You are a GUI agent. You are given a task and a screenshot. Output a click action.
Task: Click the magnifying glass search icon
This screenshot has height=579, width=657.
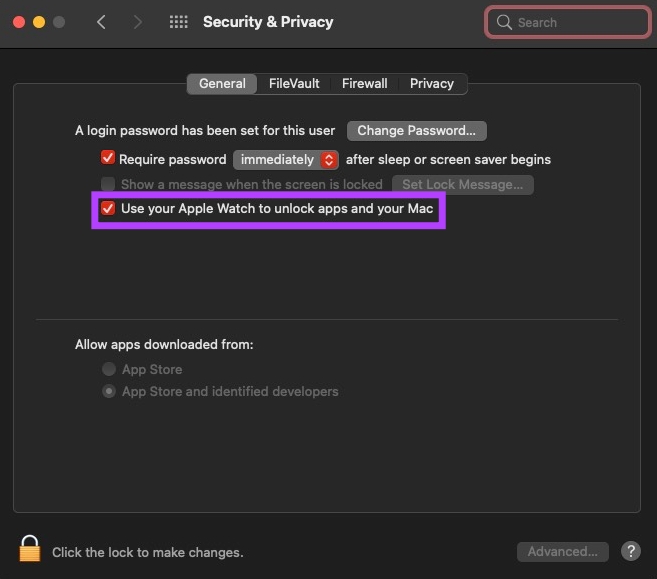[x=504, y=22]
